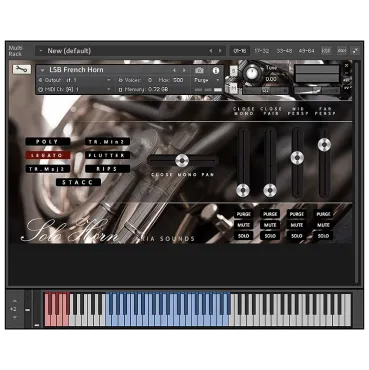Select the RIPS articulation
The height and width of the screenshot is (370, 369).
tap(107, 169)
